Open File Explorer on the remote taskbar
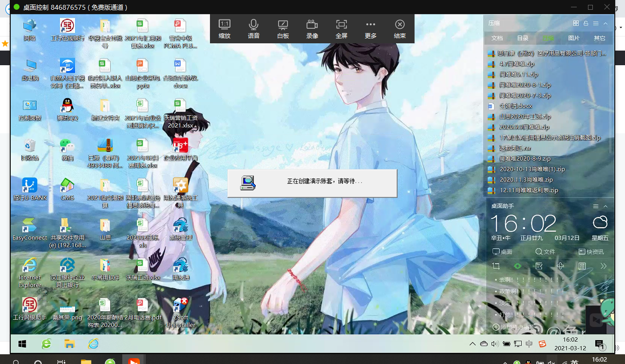Screen dimensions: 625x364 [69, 344]
